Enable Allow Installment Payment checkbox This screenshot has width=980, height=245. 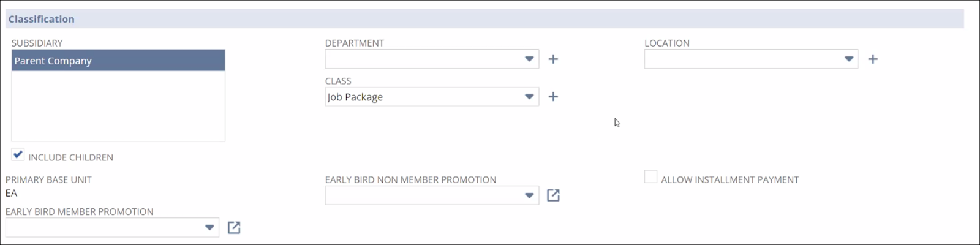[x=650, y=177]
